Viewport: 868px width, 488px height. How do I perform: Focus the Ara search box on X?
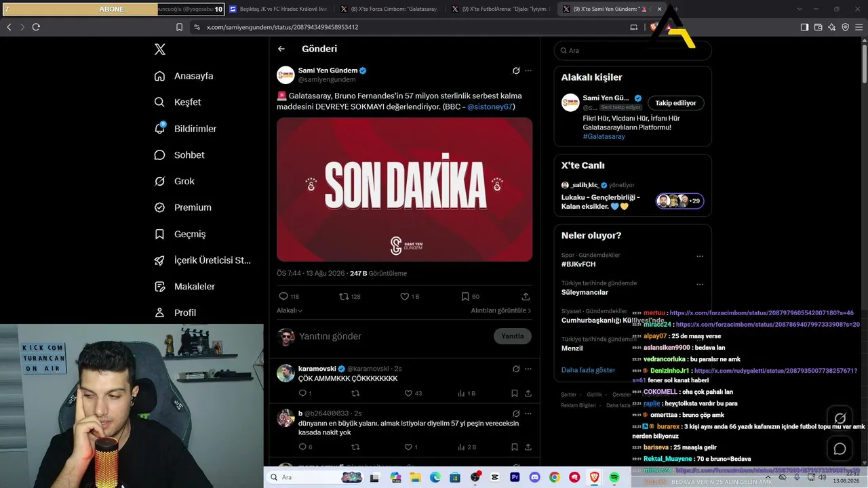[633, 50]
